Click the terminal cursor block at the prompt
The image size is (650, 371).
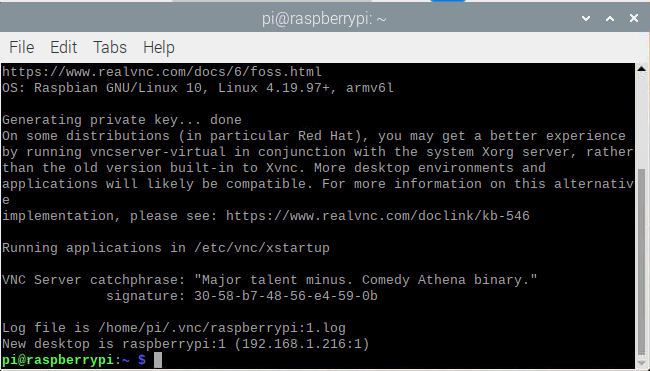[158, 360]
